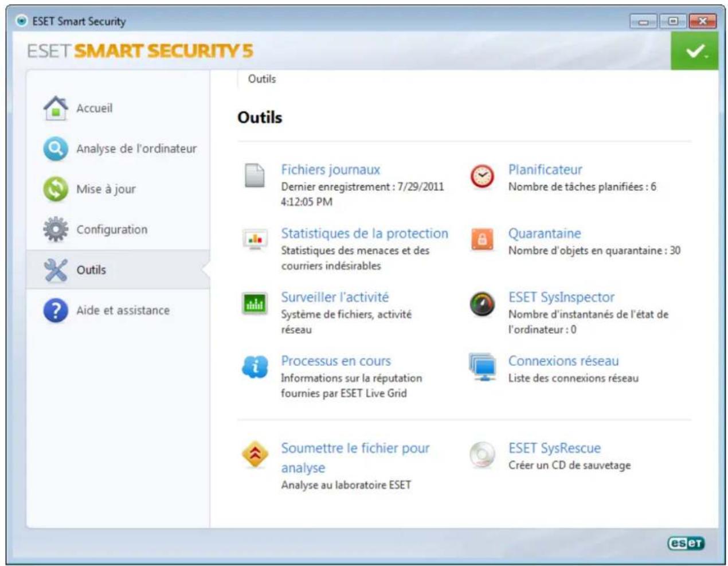This screenshot has height=566, width=728.
Task: Click 'Statistiques des menaces et des courriers' text
Action: pyautogui.click(x=355, y=258)
